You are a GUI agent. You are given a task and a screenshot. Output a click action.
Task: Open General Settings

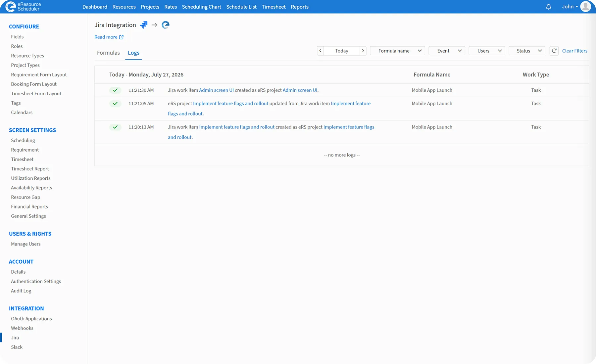(28, 216)
